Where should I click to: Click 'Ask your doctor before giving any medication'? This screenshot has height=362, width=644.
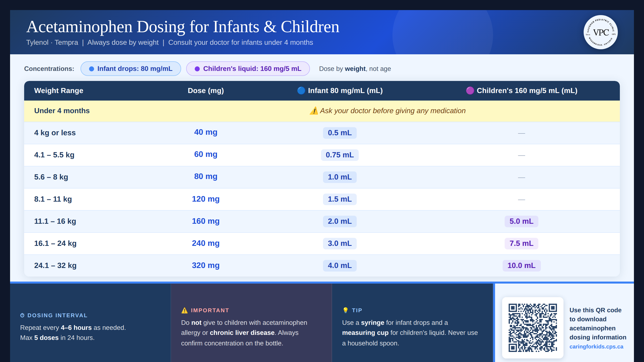(x=392, y=111)
